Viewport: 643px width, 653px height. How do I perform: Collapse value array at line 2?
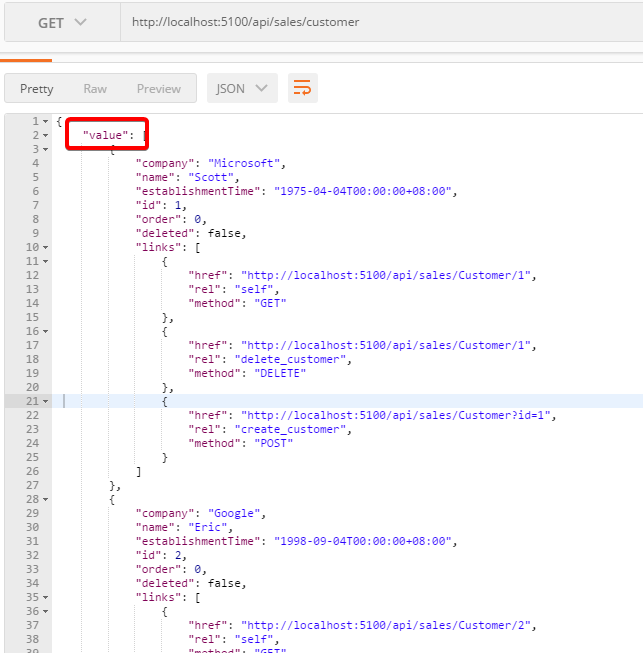tap(46, 135)
